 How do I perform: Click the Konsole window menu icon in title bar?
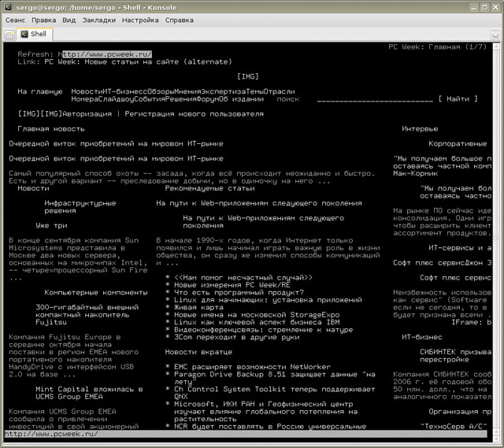tap(8, 7)
